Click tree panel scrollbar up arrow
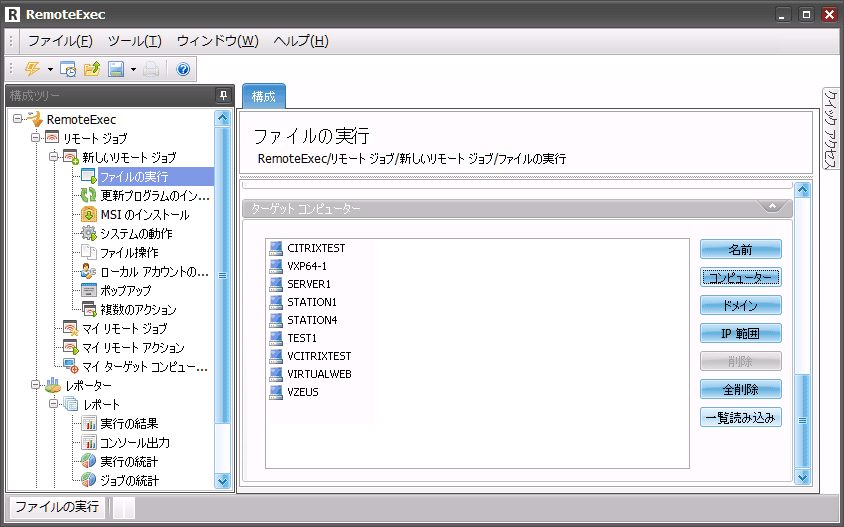844x527 pixels. click(x=222, y=118)
